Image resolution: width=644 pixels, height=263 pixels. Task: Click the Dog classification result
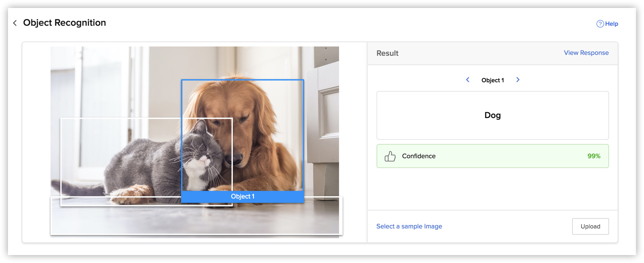click(x=493, y=115)
